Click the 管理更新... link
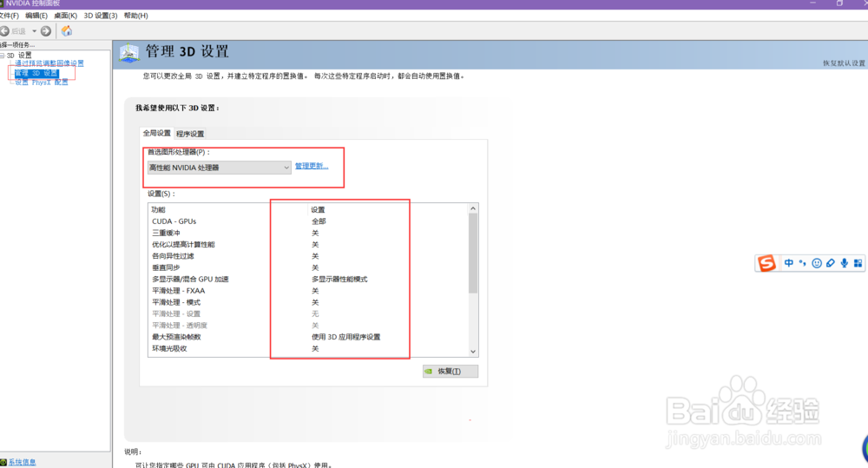The height and width of the screenshot is (468, 868). pos(312,166)
